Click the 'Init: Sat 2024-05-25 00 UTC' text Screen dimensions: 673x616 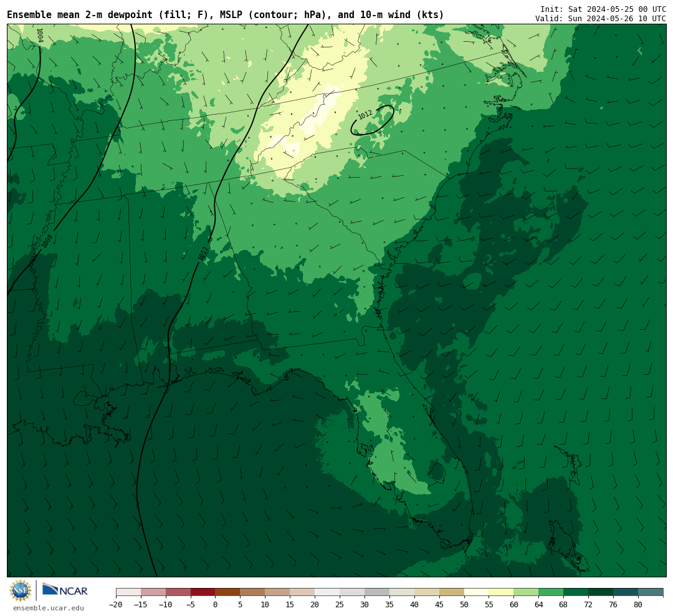[x=603, y=9]
